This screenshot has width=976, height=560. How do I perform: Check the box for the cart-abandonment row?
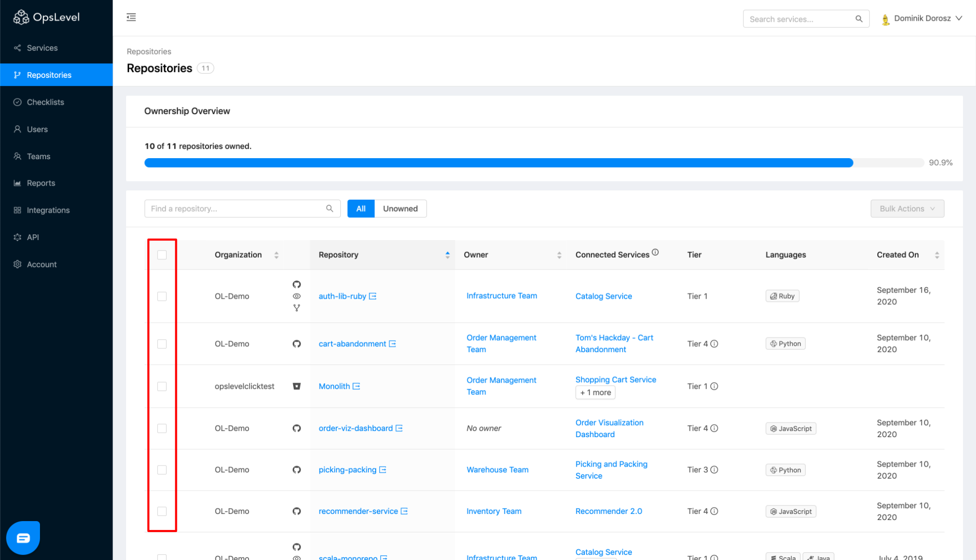(x=162, y=344)
